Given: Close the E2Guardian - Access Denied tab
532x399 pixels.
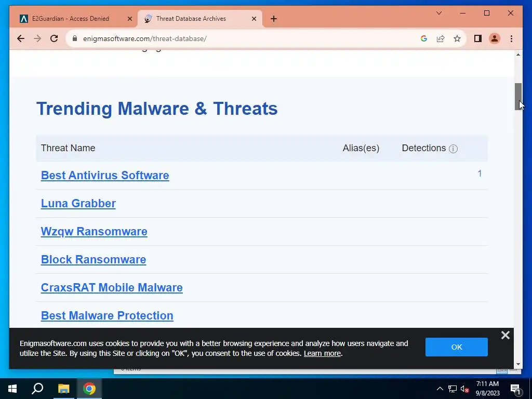Looking at the screenshot, I should point(129,19).
